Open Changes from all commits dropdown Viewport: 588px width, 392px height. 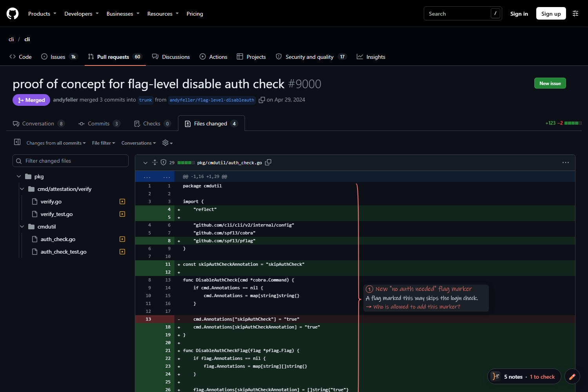coord(56,143)
